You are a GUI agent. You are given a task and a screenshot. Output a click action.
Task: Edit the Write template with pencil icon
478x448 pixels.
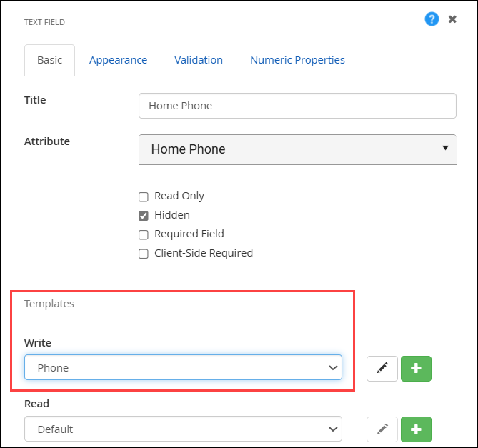[382, 368]
